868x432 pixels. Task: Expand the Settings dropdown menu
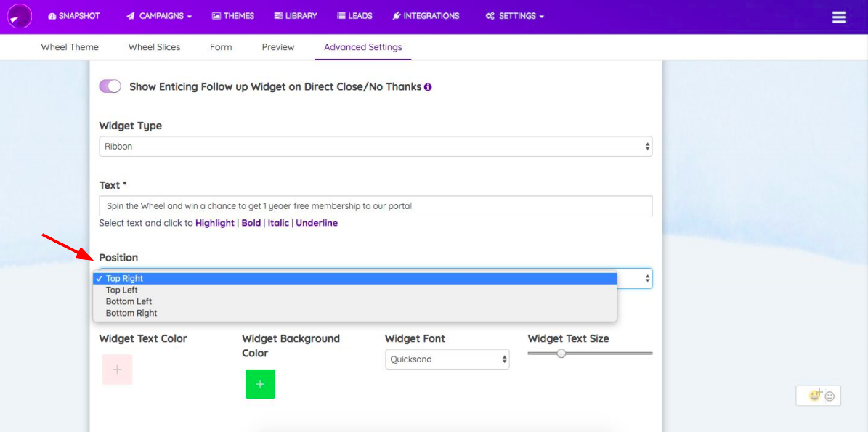click(x=515, y=16)
